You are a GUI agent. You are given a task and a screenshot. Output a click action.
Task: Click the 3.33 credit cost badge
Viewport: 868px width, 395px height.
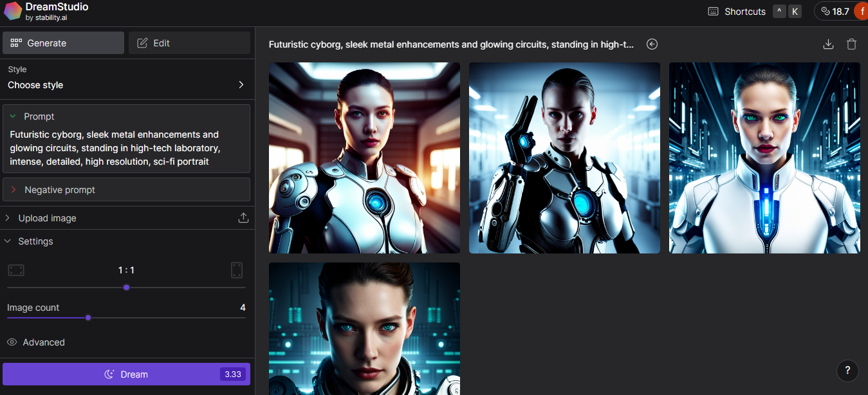point(232,374)
